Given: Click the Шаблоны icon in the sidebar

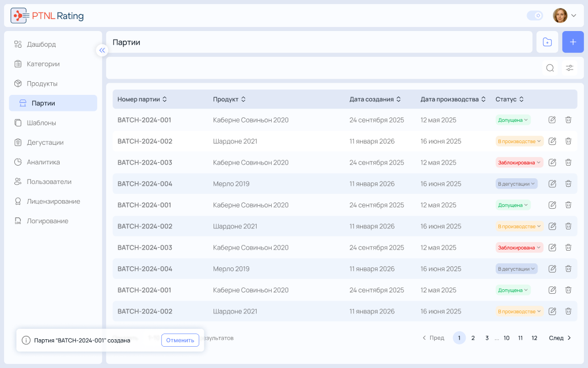Looking at the screenshot, I should click(18, 123).
